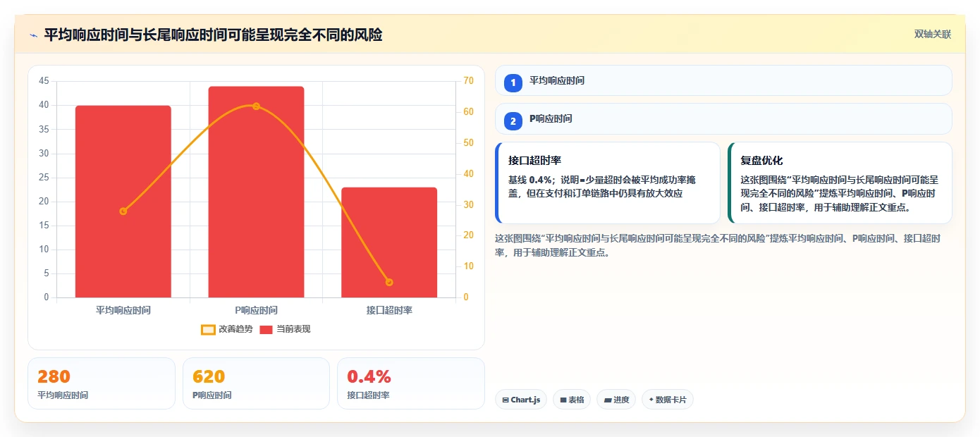This screenshot has width=980, height=437.
Task: Click the 进度 tag chip
Action: [x=616, y=400]
